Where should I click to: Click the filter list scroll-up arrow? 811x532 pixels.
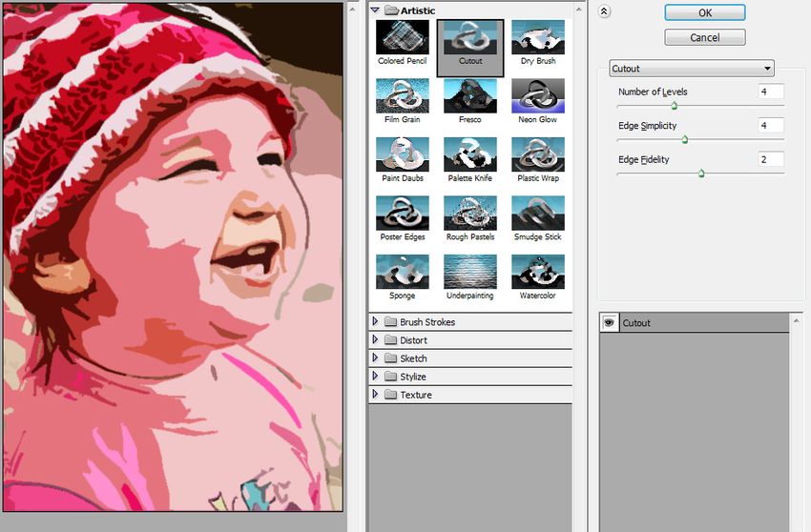coord(579,10)
